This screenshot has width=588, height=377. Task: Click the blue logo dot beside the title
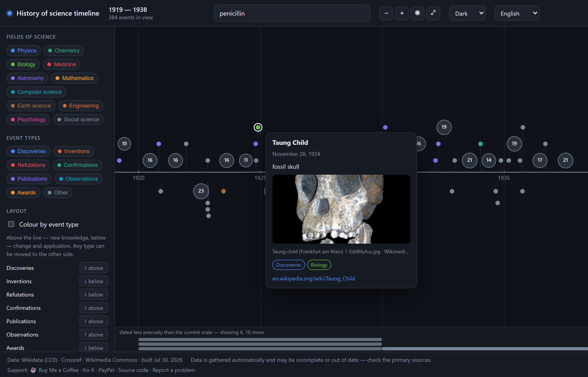(x=10, y=13)
